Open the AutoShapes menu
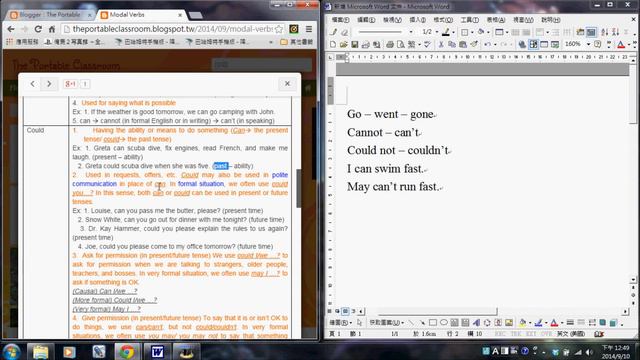Viewport: 640px width, 360px height. click(x=387, y=322)
